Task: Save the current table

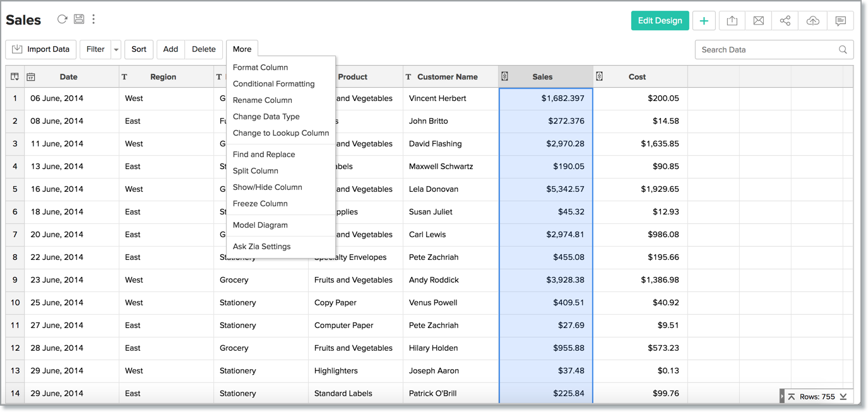Action: (79, 19)
